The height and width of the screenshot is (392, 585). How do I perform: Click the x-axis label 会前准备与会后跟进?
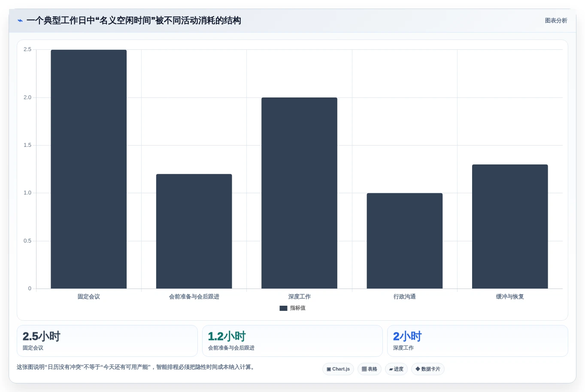[x=194, y=297]
